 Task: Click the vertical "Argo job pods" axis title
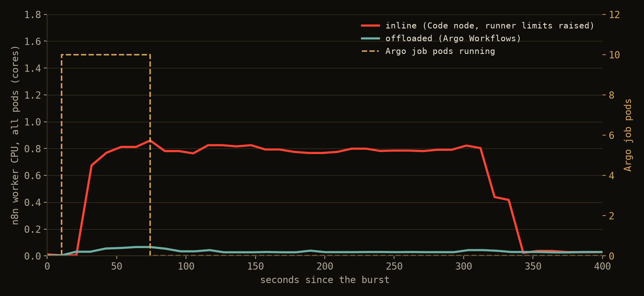click(x=628, y=135)
